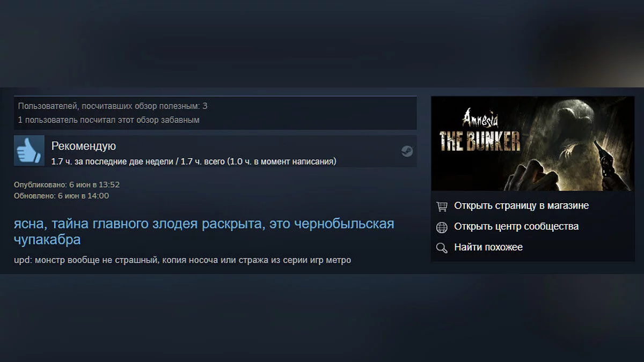Open 'Открыть центр сообщества' link
The width and height of the screenshot is (644, 362).
[x=516, y=226]
